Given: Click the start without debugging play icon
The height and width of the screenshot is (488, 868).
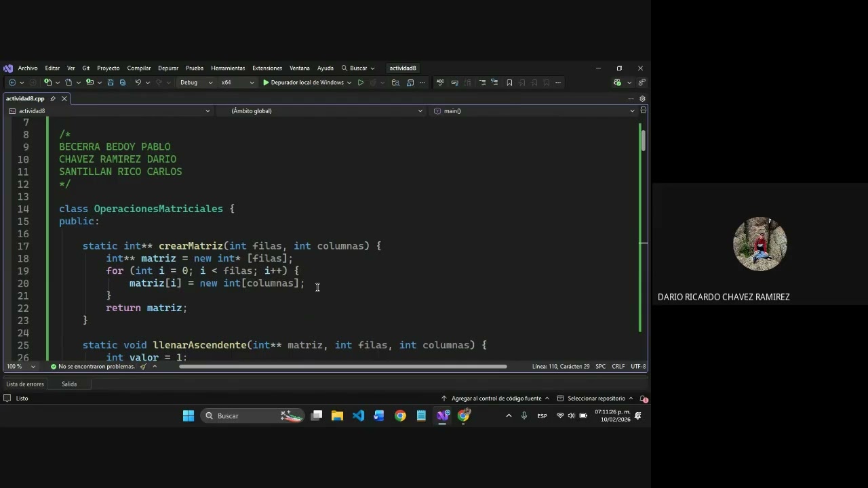Looking at the screenshot, I should point(361,83).
